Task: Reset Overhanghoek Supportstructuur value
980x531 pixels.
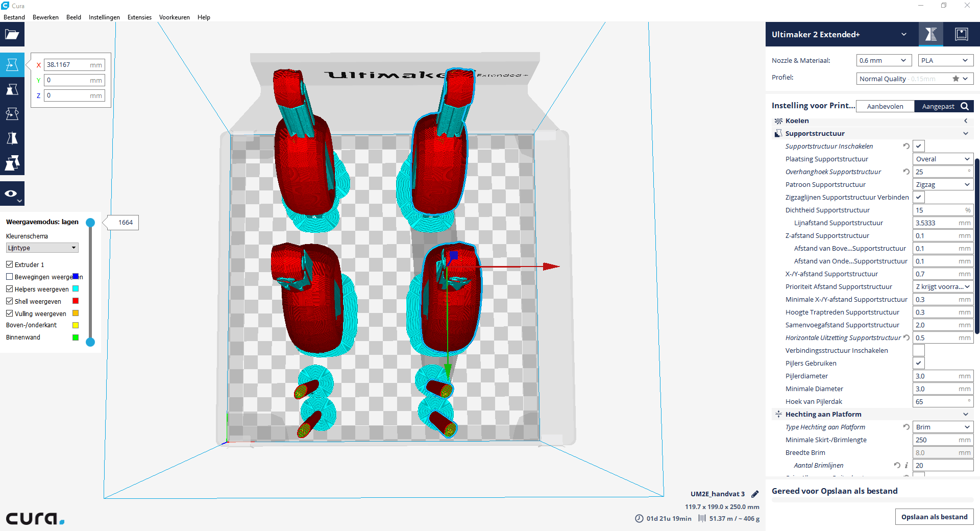Action: point(906,172)
